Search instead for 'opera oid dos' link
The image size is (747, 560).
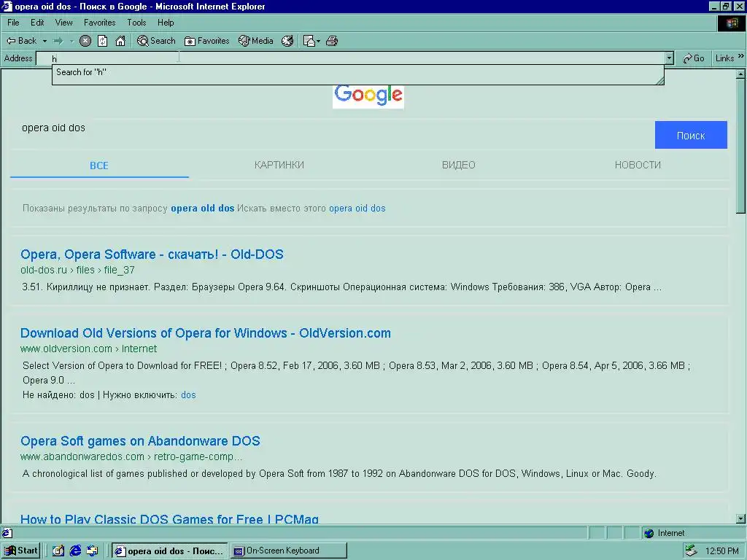coord(357,209)
